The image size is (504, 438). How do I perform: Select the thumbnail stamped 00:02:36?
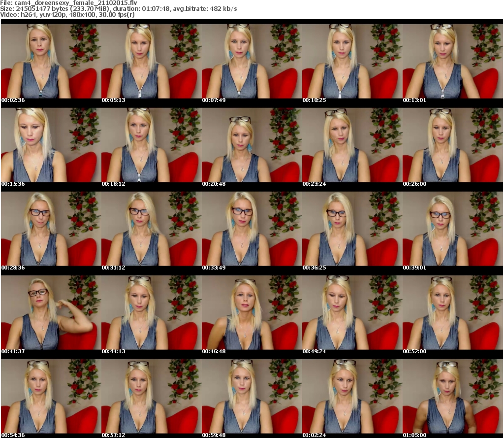pyautogui.click(x=51, y=62)
